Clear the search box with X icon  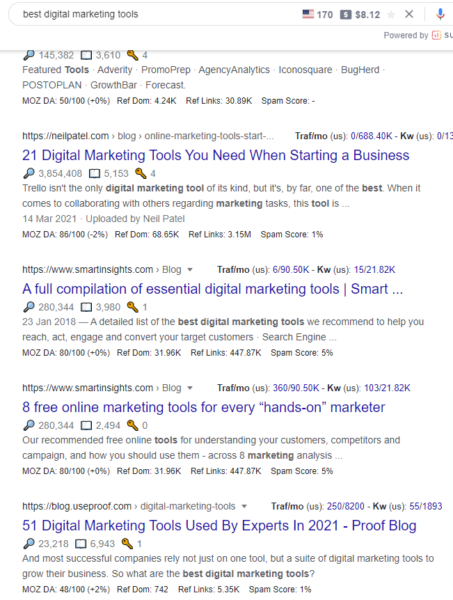[x=409, y=14]
